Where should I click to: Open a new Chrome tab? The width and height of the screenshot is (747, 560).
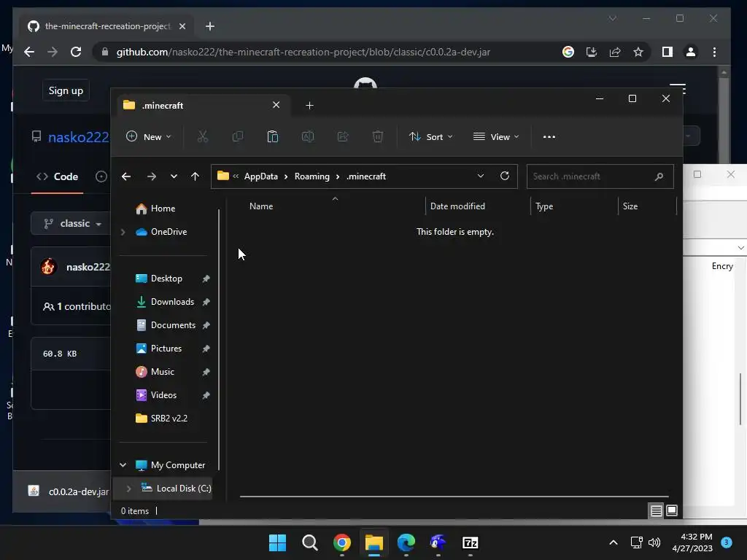pyautogui.click(x=209, y=26)
